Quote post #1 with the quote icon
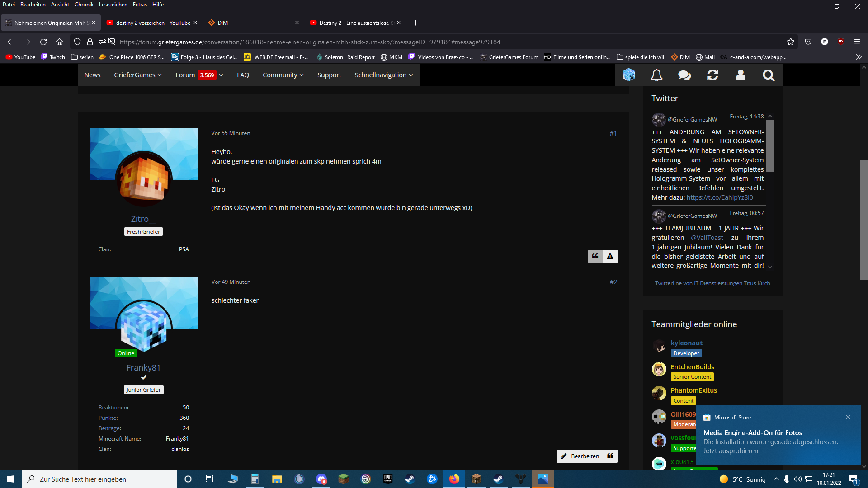 (x=595, y=256)
